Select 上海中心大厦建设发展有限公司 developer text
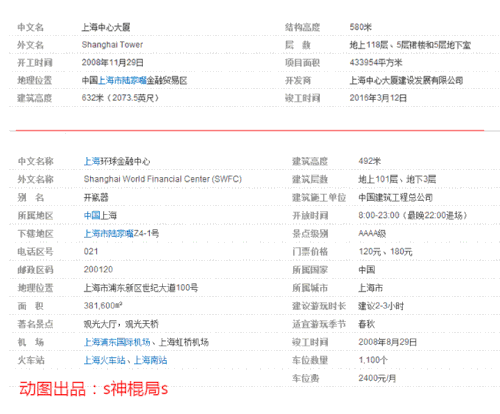This screenshot has width=500, height=414. click(406, 80)
